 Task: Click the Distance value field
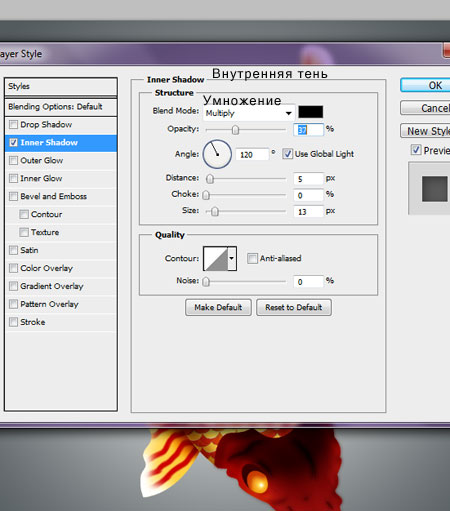click(308, 179)
